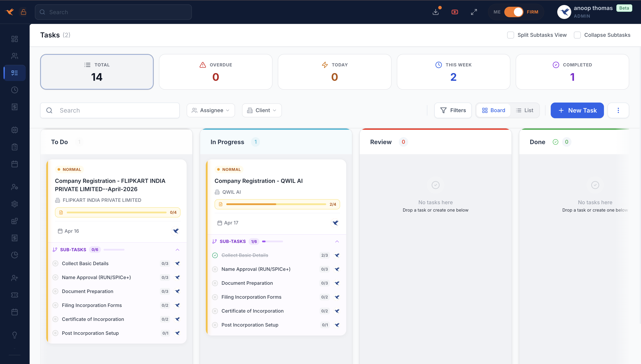641x364 pixels.
Task: Open the reports pie chart icon in sidebar
Action: [x=14, y=255]
